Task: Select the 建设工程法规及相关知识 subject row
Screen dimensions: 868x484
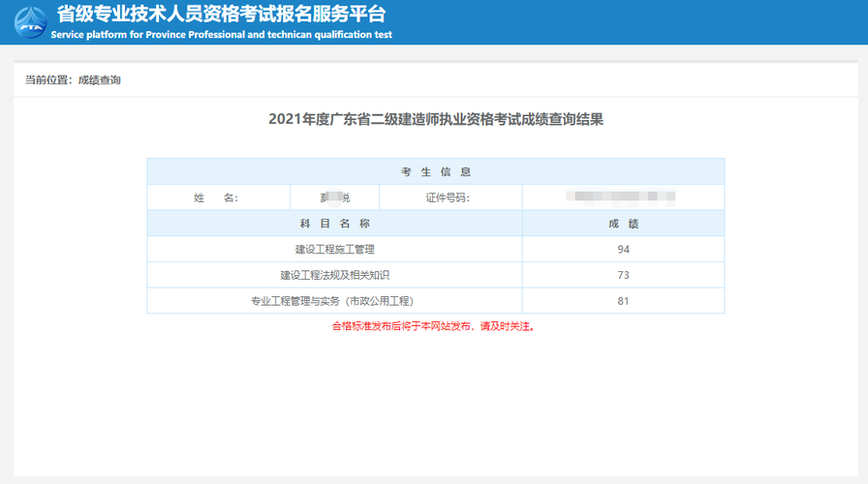Action: click(436, 275)
